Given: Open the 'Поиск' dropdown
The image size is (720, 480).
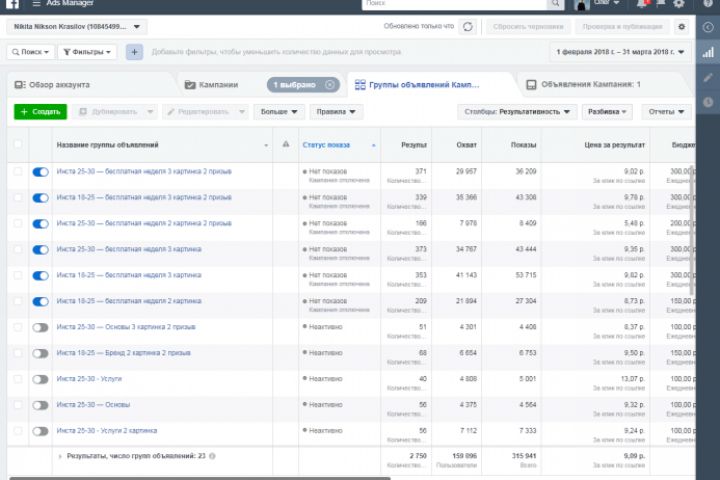Looking at the screenshot, I should [x=31, y=52].
